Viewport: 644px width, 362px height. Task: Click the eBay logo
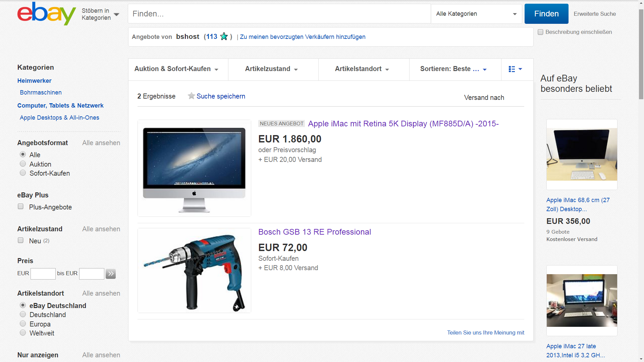click(x=47, y=14)
